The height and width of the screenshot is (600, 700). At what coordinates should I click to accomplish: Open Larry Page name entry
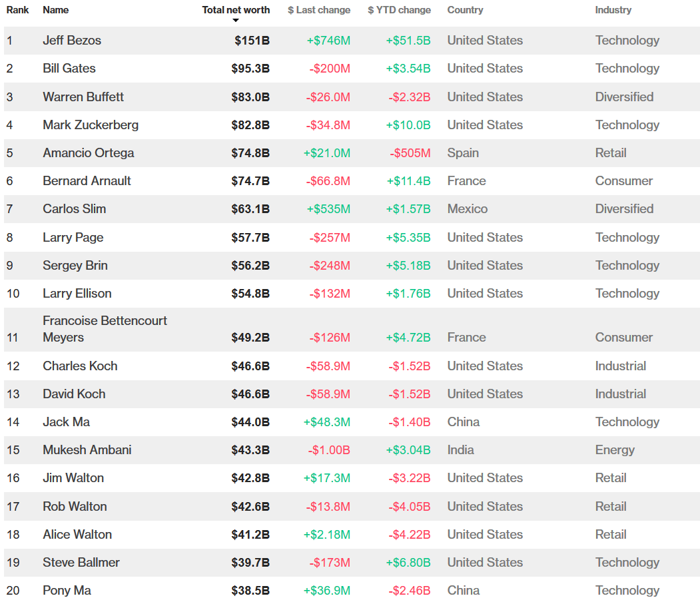(x=73, y=238)
